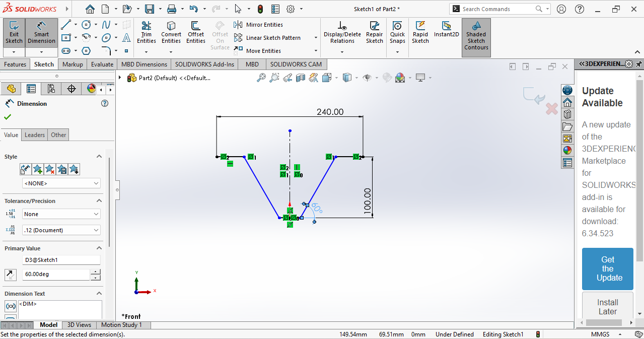
Task: Click Offset Entities tool
Action: tap(196, 33)
